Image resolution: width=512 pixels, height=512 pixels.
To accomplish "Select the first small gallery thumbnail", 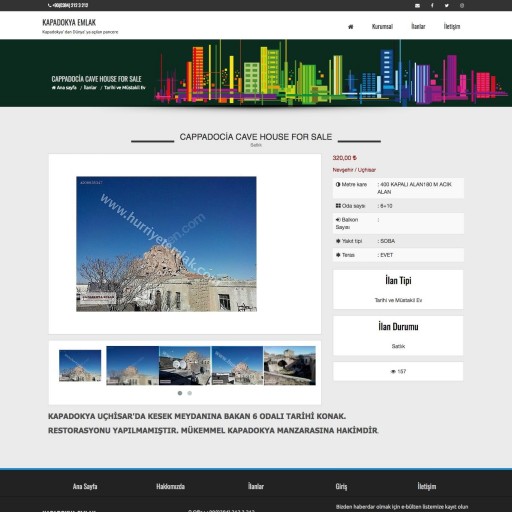I will 80,366.
